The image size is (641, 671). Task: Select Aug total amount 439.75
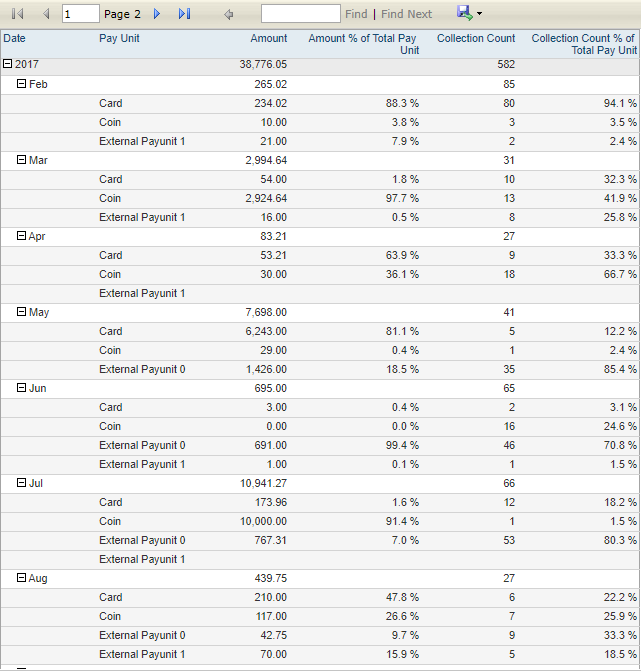pos(270,578)
